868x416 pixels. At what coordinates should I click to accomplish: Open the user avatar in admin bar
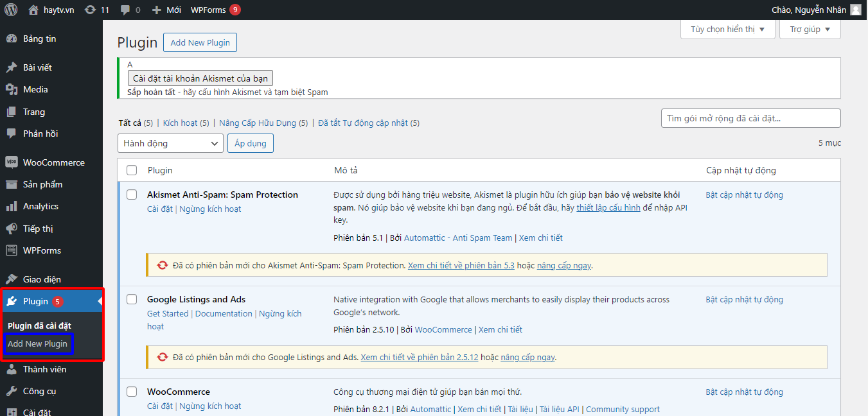(x=856, y=10)
